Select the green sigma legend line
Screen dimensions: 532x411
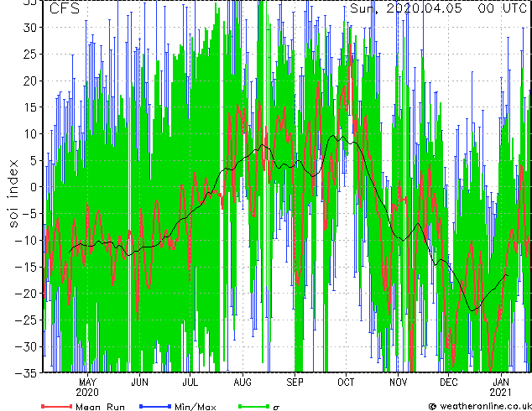(254, 406)
